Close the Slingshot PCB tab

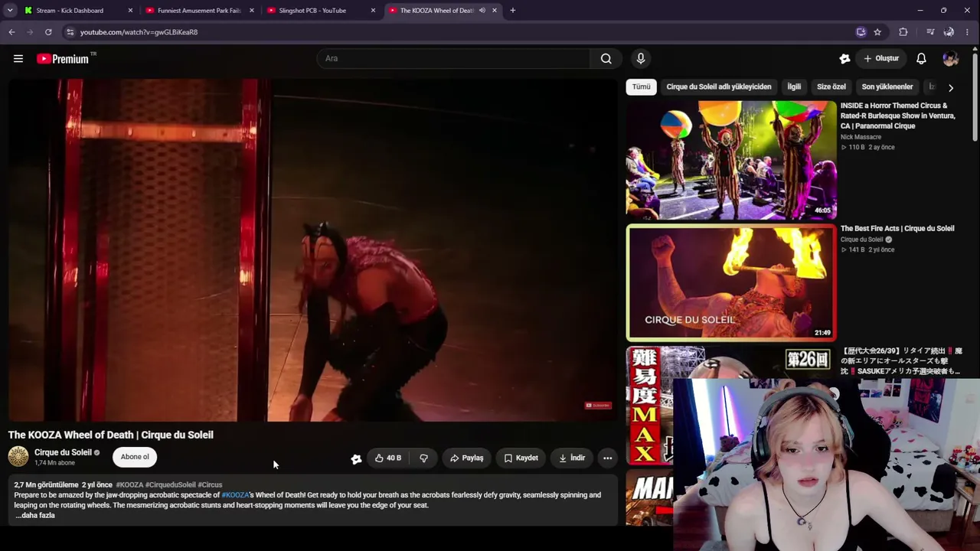click(373, 11)
